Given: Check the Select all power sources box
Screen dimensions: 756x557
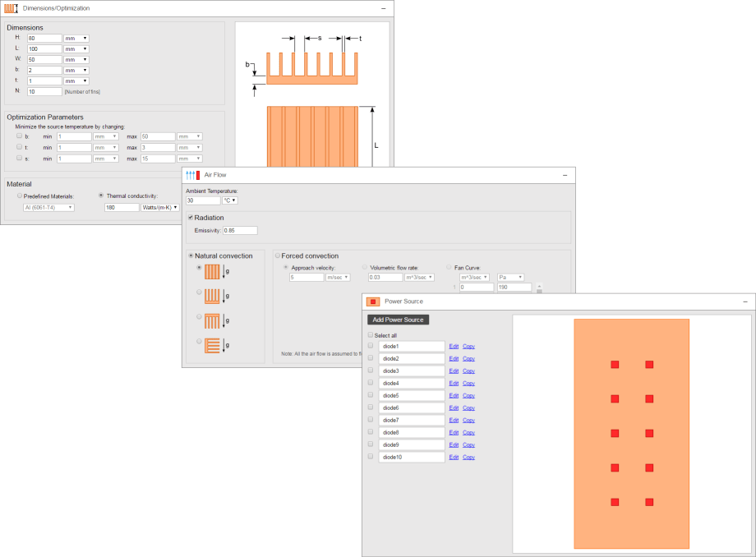Looking at the screenshot, I should tap(370, 334).
